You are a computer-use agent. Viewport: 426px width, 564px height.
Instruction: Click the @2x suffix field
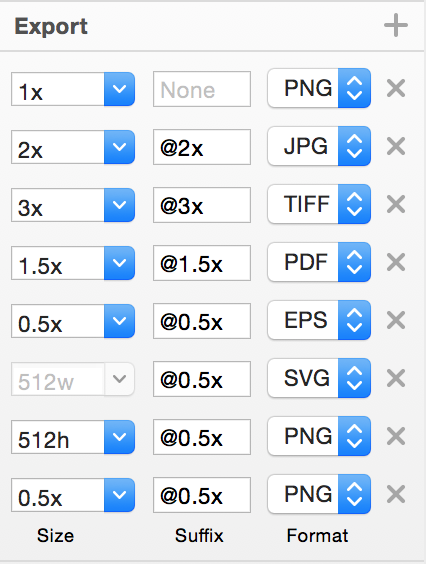tap(202, 147)
